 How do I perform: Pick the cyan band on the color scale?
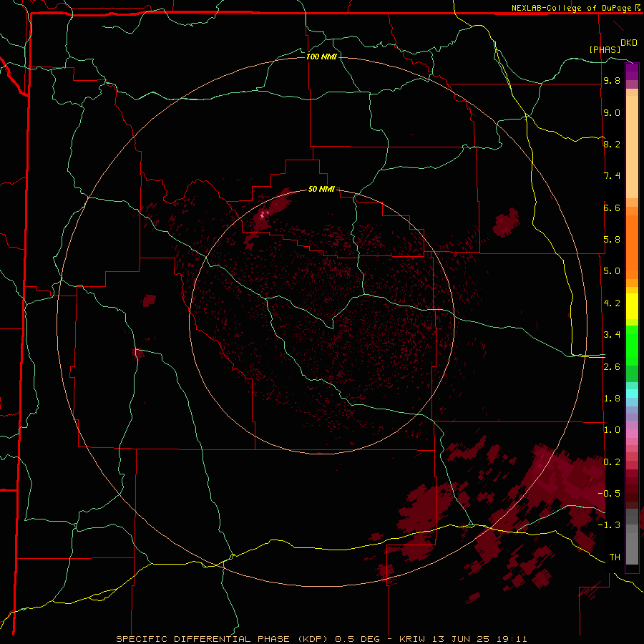632,394
